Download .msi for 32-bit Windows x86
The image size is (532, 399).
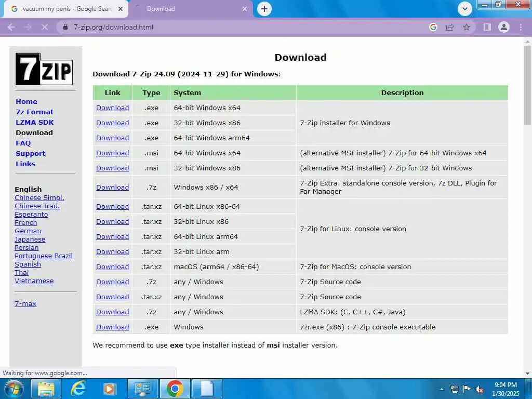pos(112,168)
